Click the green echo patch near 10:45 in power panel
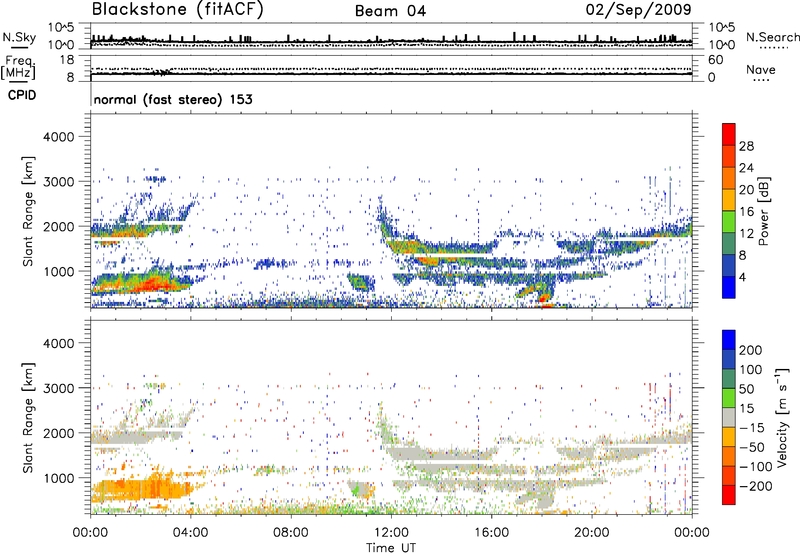The image size is (800, 554). coord(358,282)
